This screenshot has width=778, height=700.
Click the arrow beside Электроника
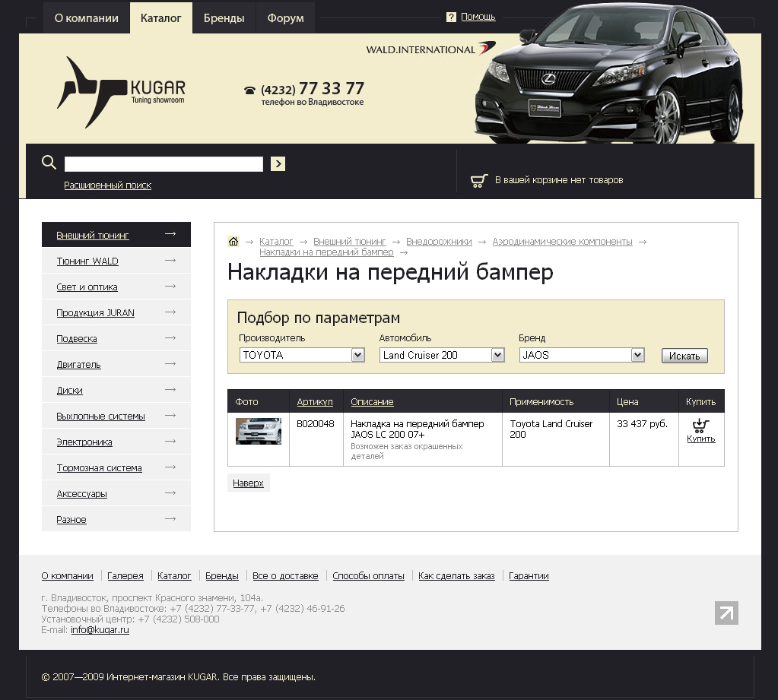(x=170, y=442)
